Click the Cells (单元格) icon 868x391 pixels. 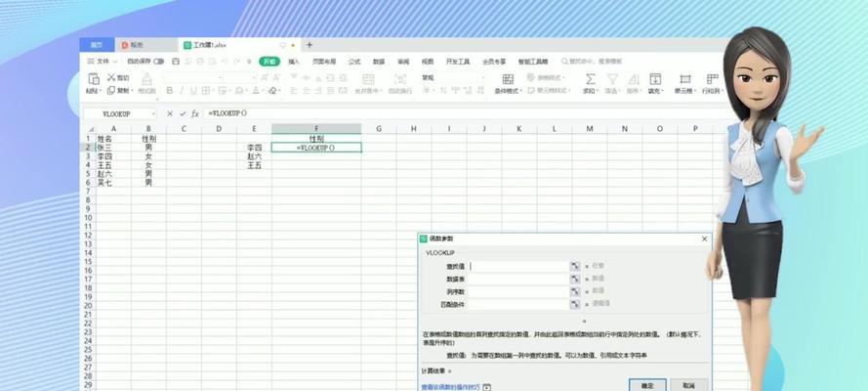tap(685, 78)
